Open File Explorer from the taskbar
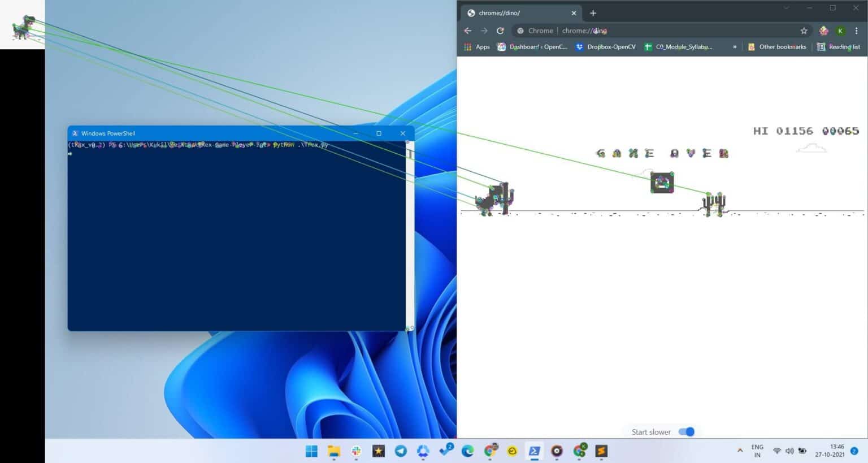 coord(334,451)
